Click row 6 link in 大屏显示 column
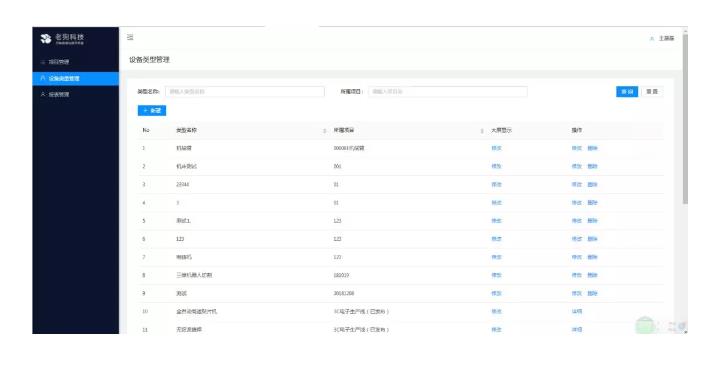 click(x=496, y=239)
